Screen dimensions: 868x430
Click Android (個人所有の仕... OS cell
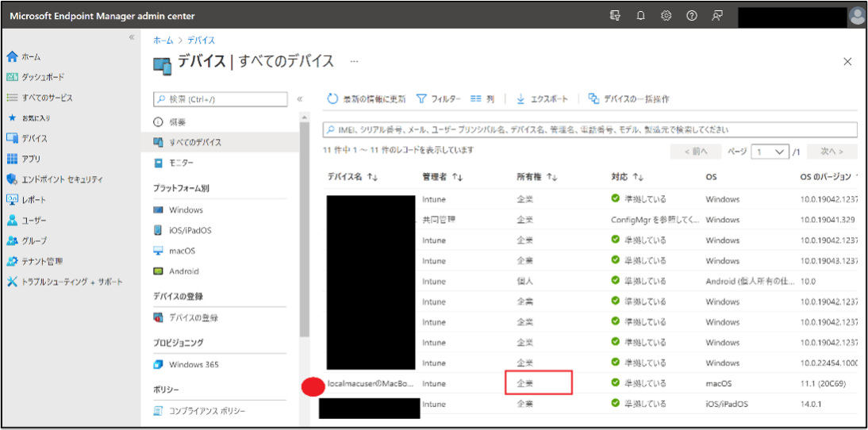click(751, 281)
